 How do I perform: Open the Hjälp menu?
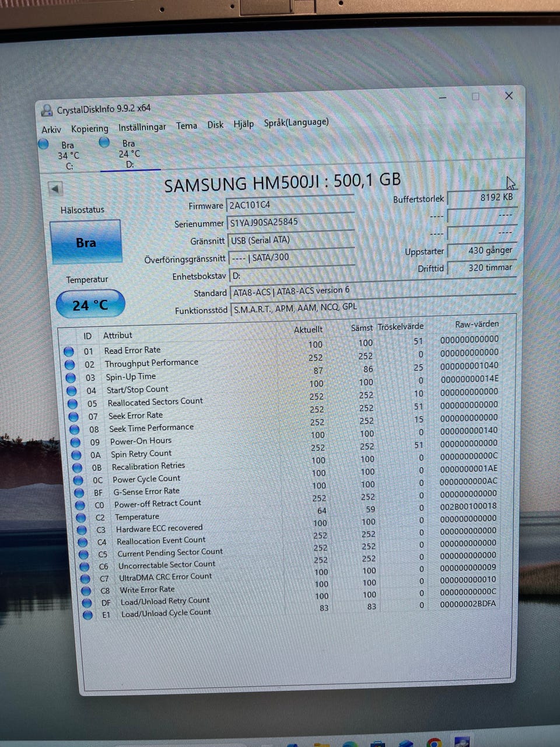[244, 124]
